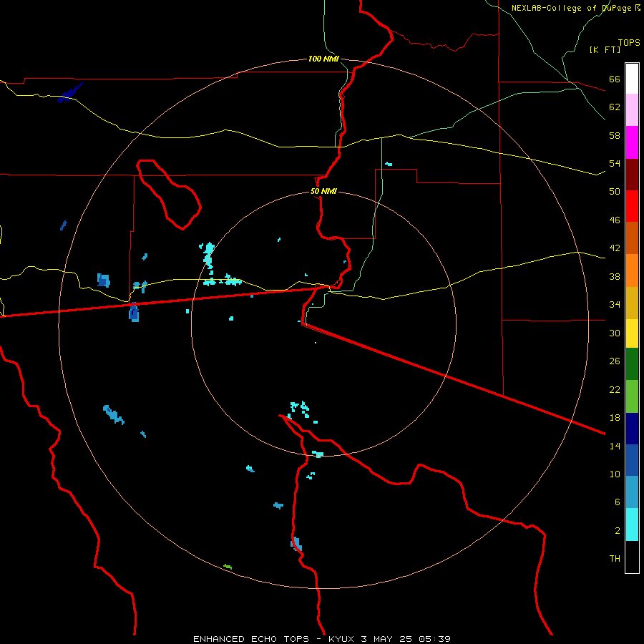644x644 pixels.
Task: Click the legend value 18
Action: pos(615,418)
